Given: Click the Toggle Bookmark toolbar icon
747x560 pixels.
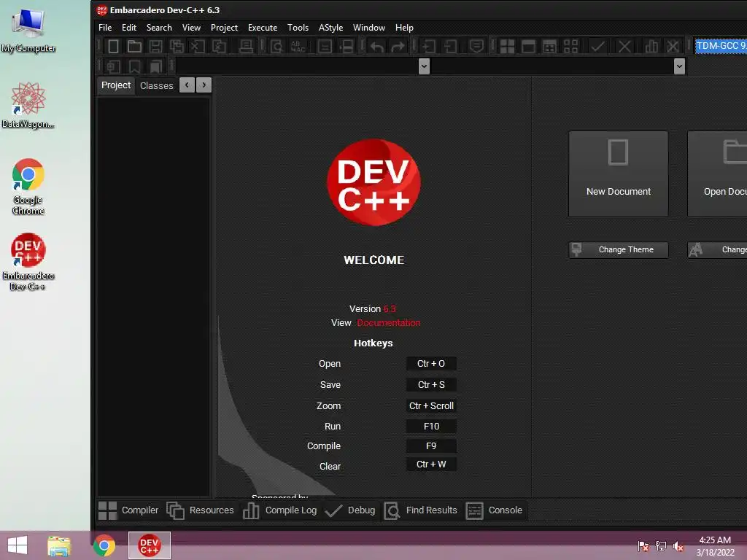Looking at the screenshot, I should (134, 66).
